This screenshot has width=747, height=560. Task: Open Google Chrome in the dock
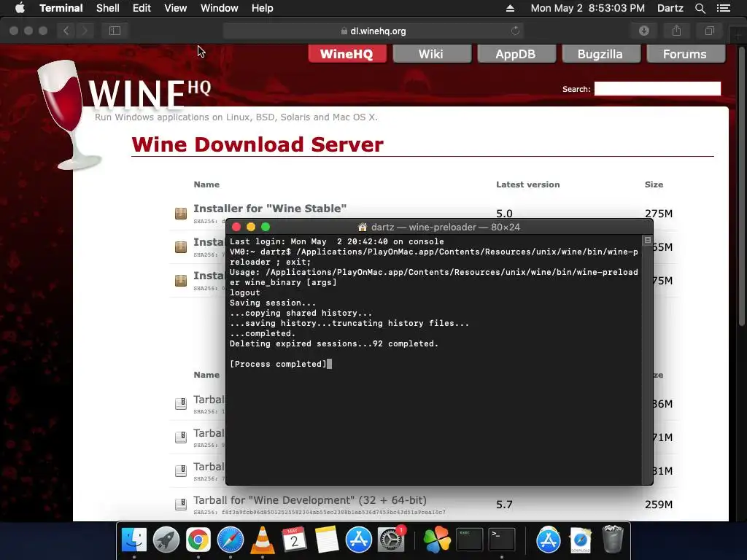coord(198,540)
